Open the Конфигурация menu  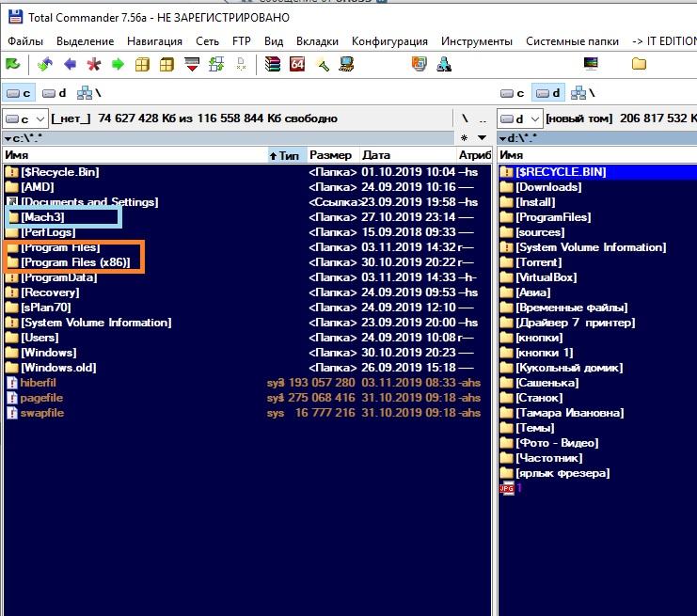coord(389,41)
